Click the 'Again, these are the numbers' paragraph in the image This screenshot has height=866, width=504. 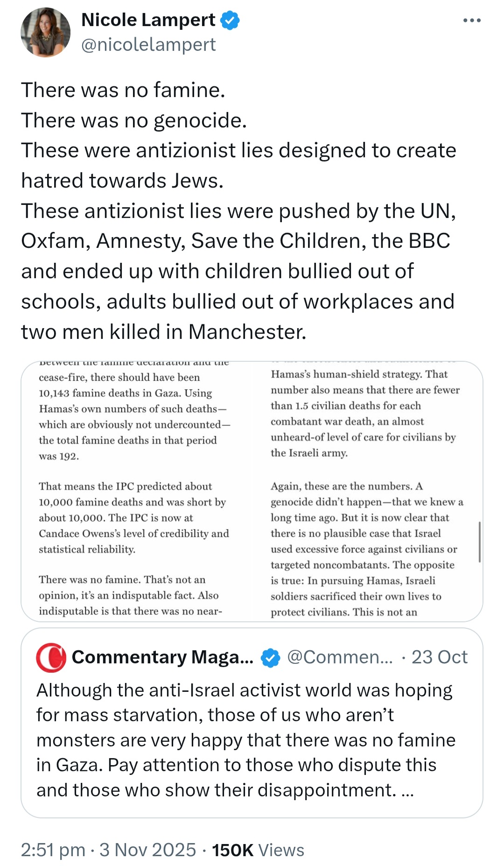click(x=367, y=549)
